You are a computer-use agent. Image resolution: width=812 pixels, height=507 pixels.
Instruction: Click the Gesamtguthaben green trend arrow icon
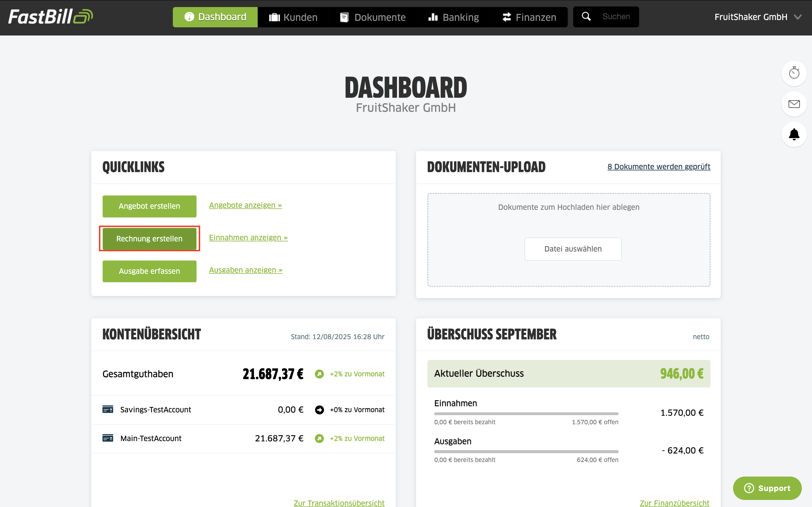pyautogui.click(x=319, y=373)
